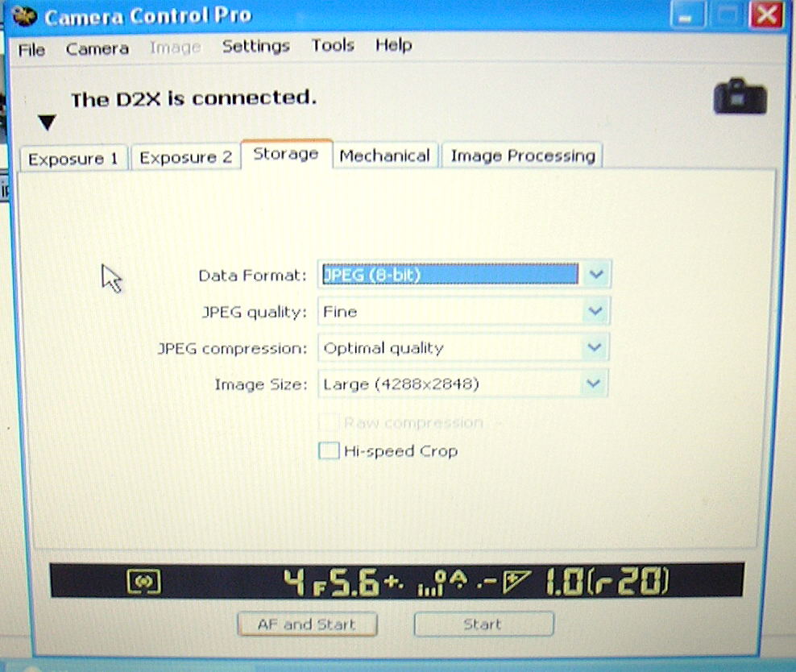The height and width of the screenshot is (672, 796).
Task: Click the flash compensation icon in the LCD panel
Action: (516, 582)
